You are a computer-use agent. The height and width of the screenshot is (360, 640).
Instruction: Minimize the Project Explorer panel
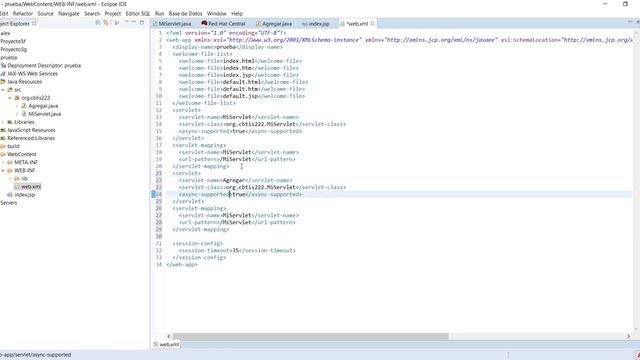[x=134, y=22]
